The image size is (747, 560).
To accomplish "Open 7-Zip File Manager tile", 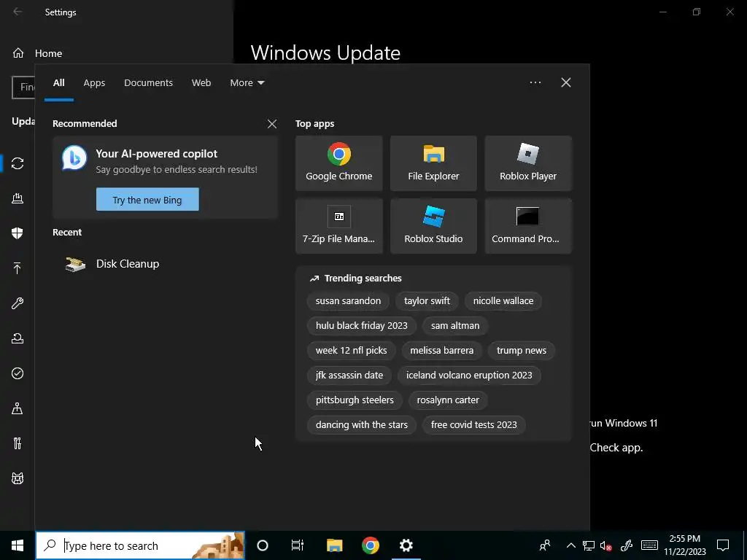I will click(338, 226).
